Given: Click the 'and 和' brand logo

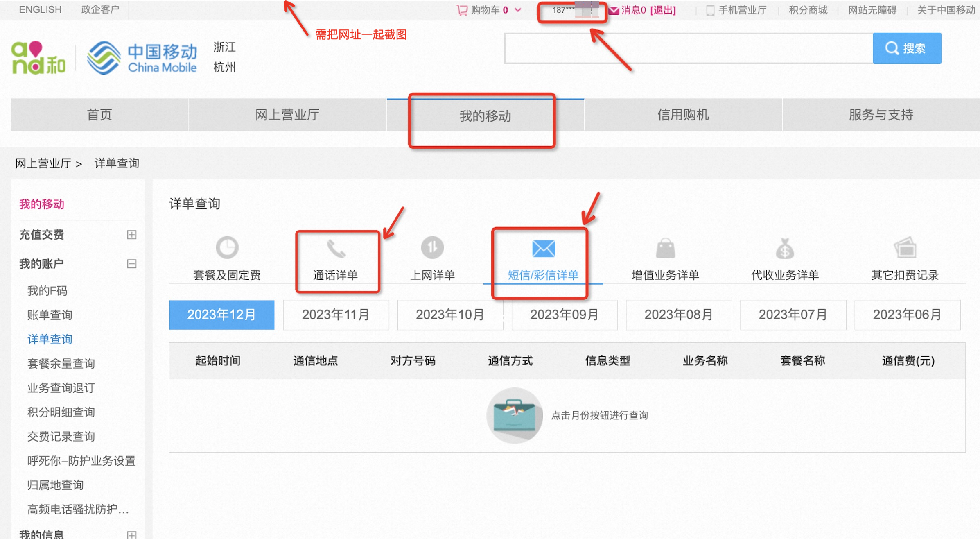Looking at the screenshot, I should click(x=38, y=58).
